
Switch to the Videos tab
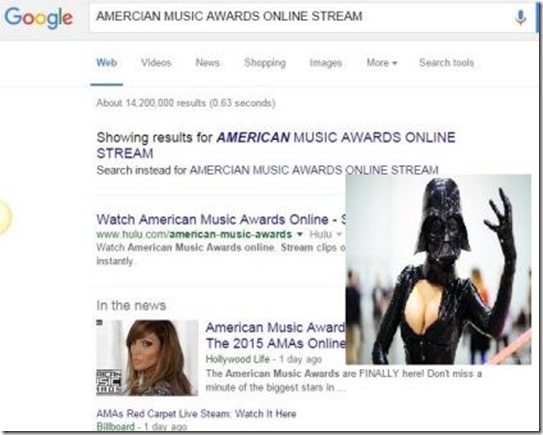pos(156,63)
